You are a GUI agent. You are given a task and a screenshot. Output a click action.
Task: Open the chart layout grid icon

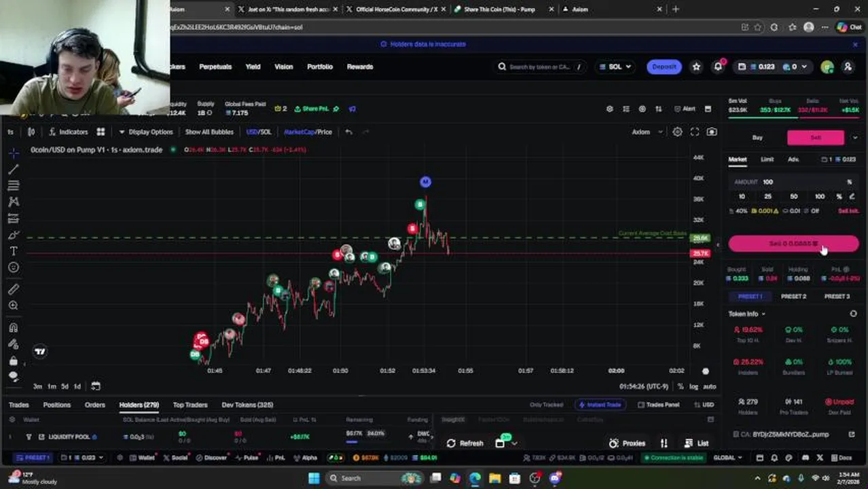point(101,132)
